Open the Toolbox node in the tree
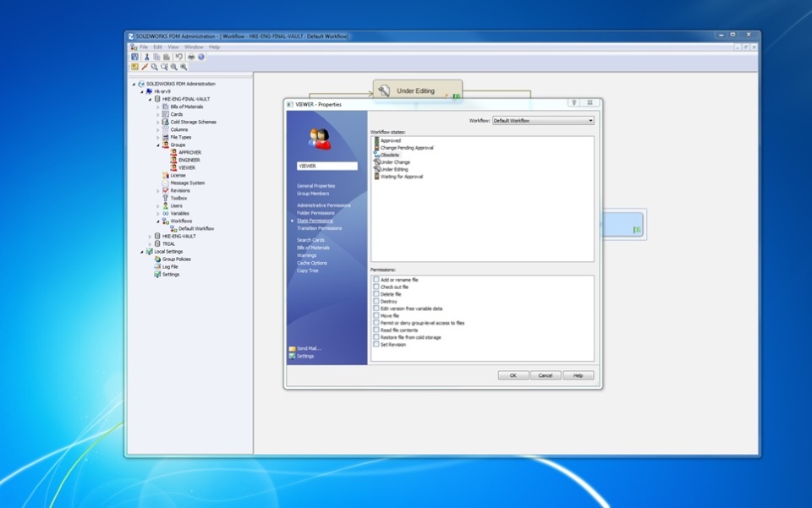 pos(178,198)
